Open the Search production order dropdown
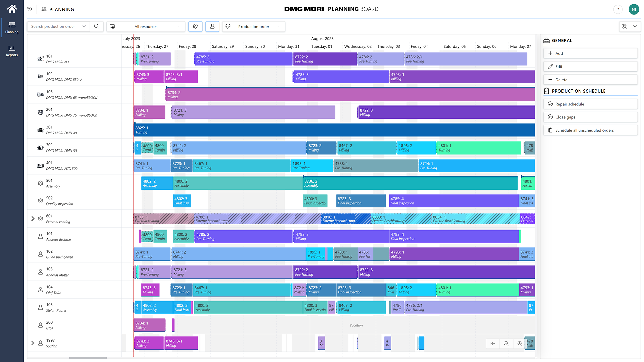644x362 pixels. pos(59,26)
